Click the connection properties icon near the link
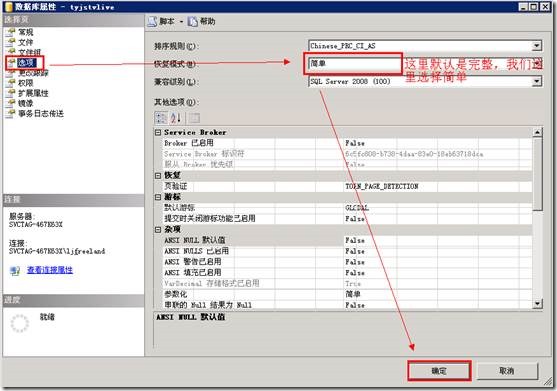The image size is (557, 391). coord(15,271)
